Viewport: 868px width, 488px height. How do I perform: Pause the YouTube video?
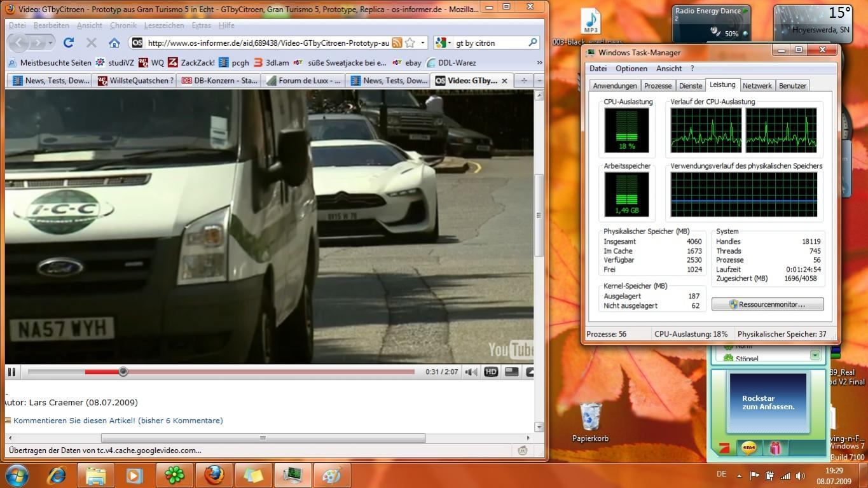click(11, 372)
